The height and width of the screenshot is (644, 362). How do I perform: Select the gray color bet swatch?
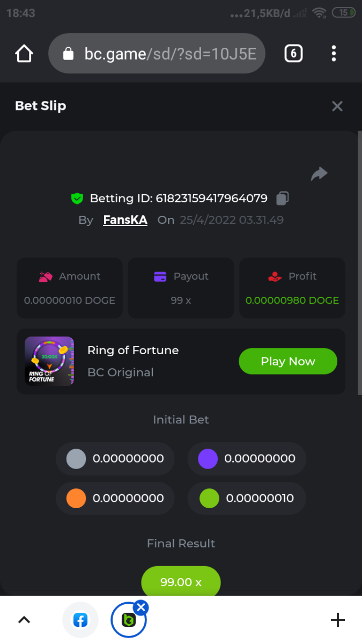coord(76,459)
